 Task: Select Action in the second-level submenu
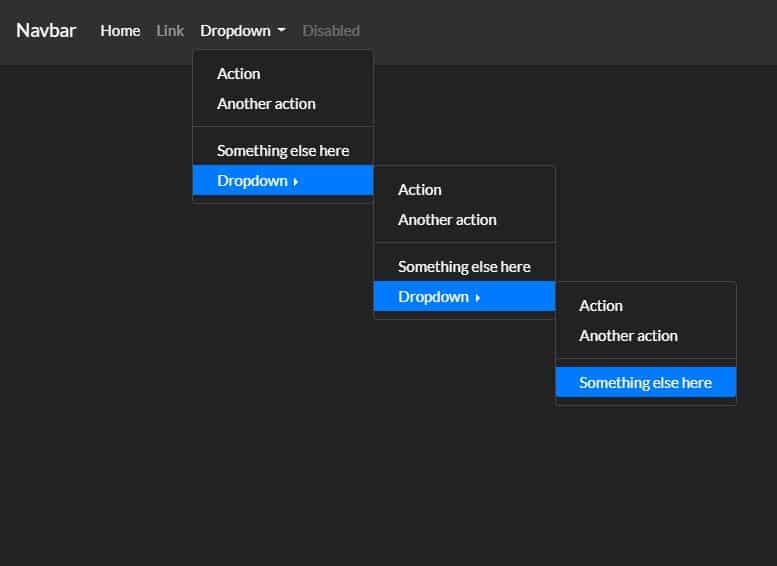pyautogui.click(x=420, y=190)
